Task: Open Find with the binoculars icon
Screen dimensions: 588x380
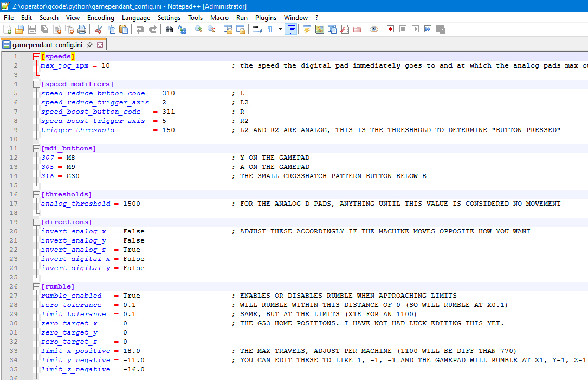Action: pos(170,29)
